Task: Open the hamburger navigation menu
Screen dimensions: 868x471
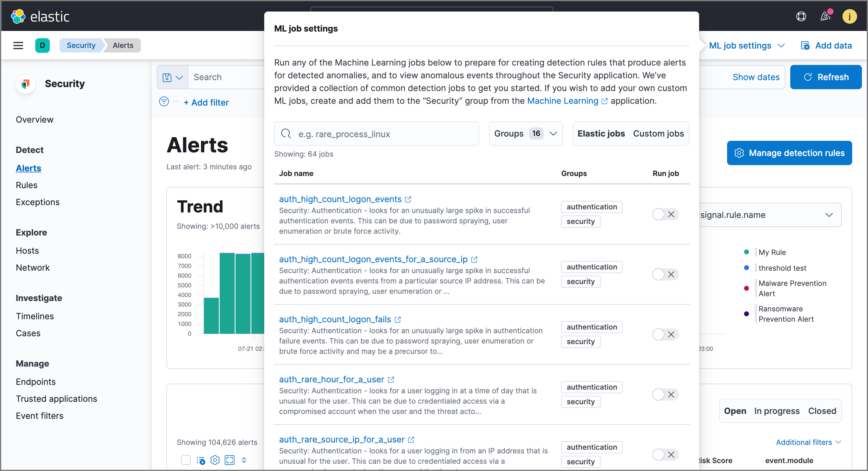Action: [x=18, y=45]
